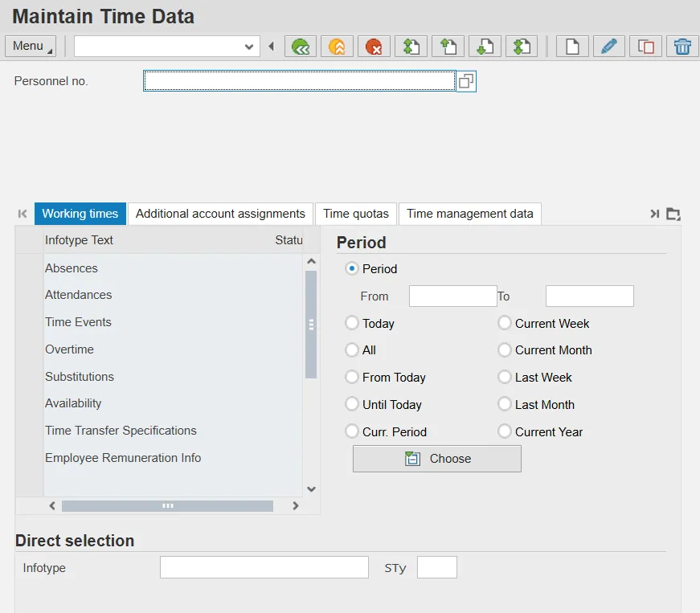Select the Current Month radio option

pyautogui.click(x=505, y=350)
